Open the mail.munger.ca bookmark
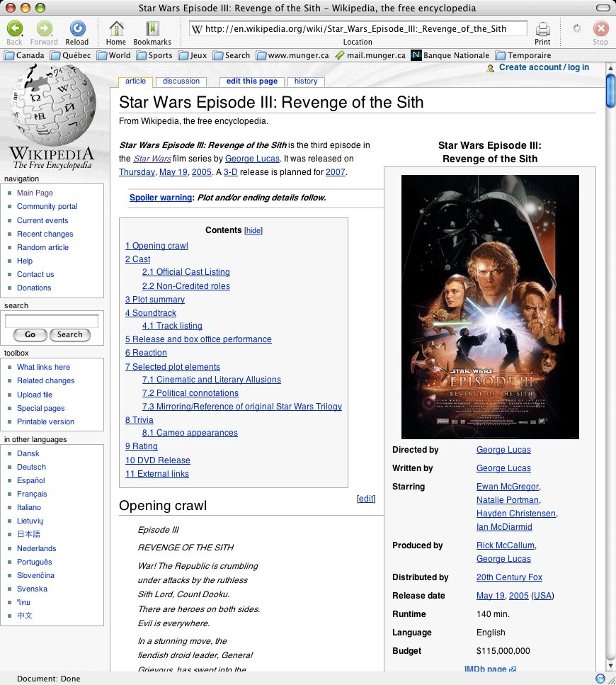Image resolution: width=616 pixels, height=685 pixels. tap(370, 55)
